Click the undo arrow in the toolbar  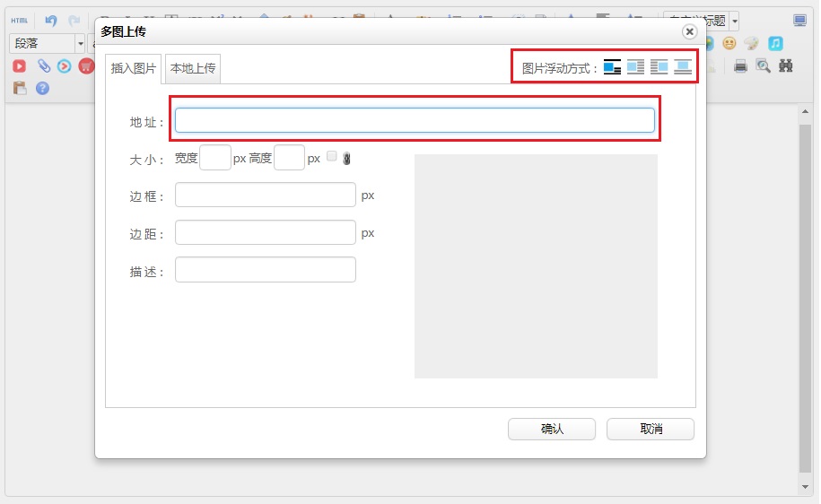51,20
